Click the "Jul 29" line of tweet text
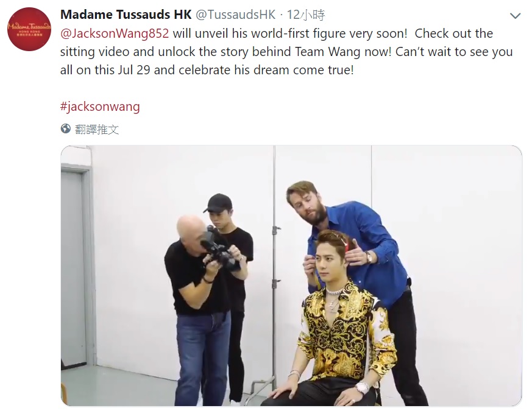This screenshot has height=414, width=532. pyautogui.click(x=207, y=70)
